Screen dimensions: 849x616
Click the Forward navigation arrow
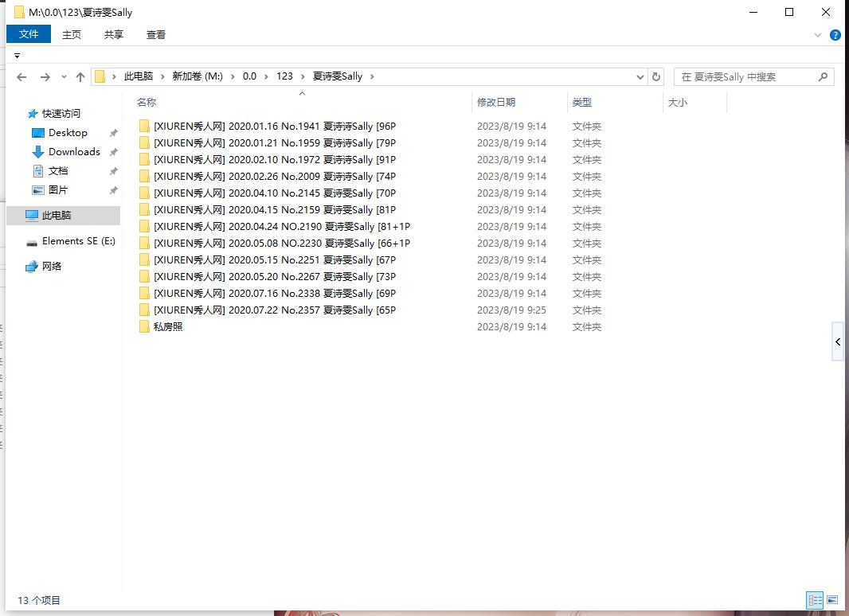click(45, 77)
